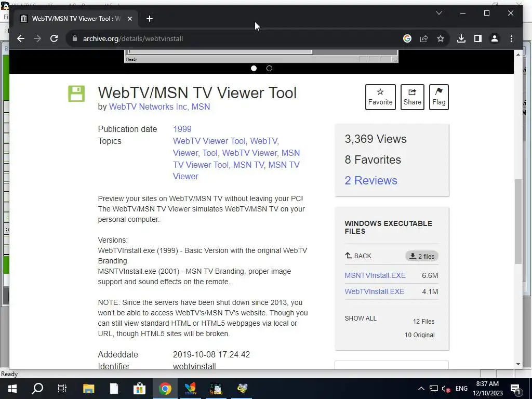The width and height of the screenshot is (532, 399).
Task: Click the Chrome taskbar icon
Action: (x=165, y=389)
